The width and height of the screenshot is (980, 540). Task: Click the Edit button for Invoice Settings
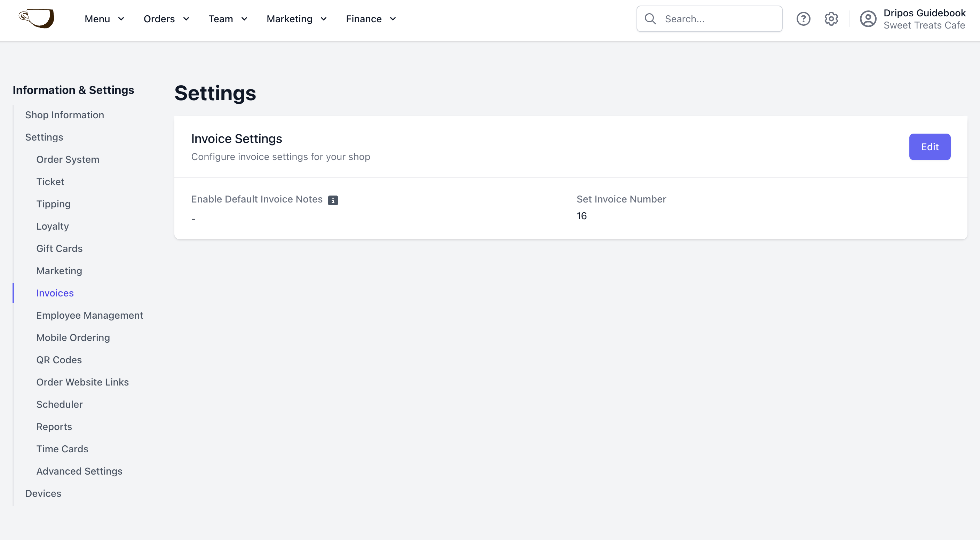(x=930, y=147)
